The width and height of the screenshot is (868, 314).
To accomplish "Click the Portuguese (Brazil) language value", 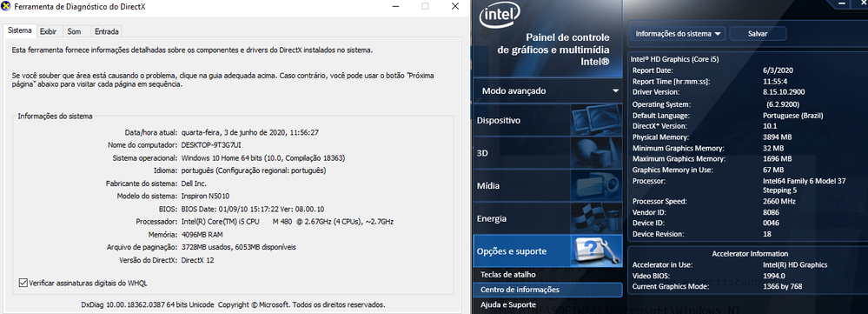I will (792, 116).
